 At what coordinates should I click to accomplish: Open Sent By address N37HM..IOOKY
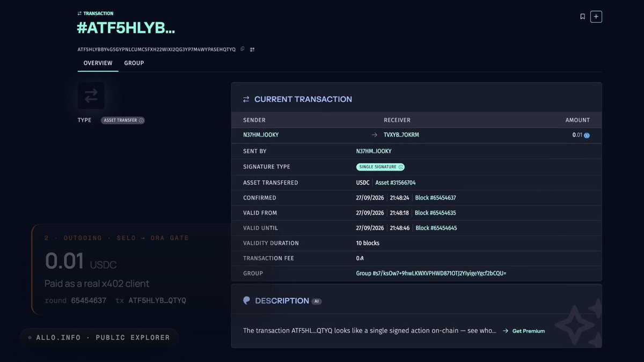tap(374, 152)
